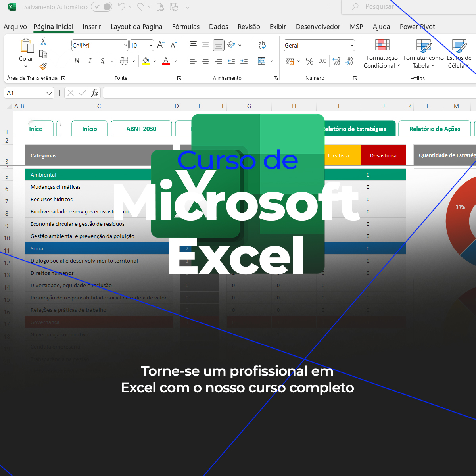This screenshot has height=476, width=476.
Task: Click the Relatório de Ações button
Action: [435, 129]
